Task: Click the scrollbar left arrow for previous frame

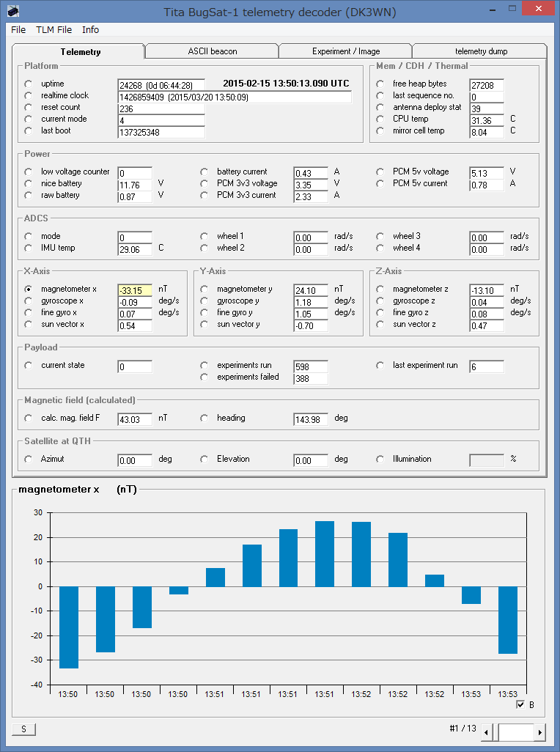Action: tap(487, 732)
